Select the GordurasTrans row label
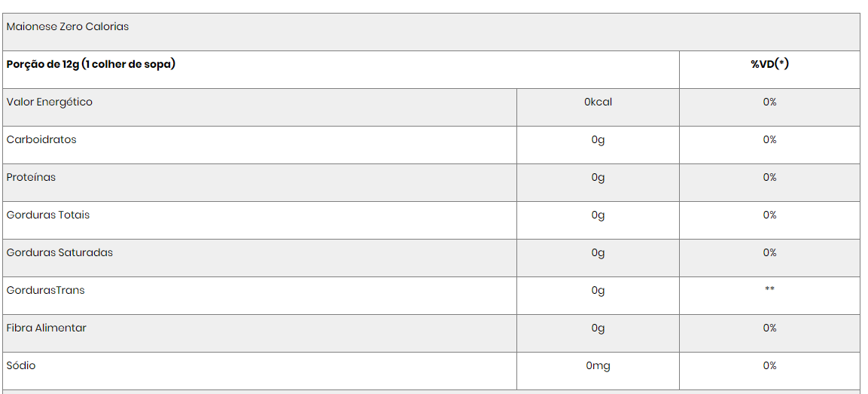The width and height of the screenshot is (868, 394). click(45, 290)
